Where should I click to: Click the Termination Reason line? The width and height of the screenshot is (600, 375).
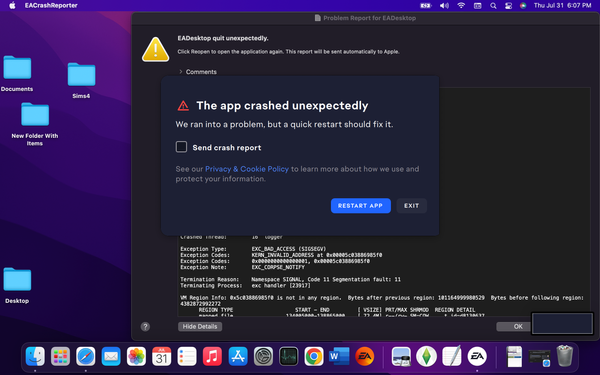[290, 279]
